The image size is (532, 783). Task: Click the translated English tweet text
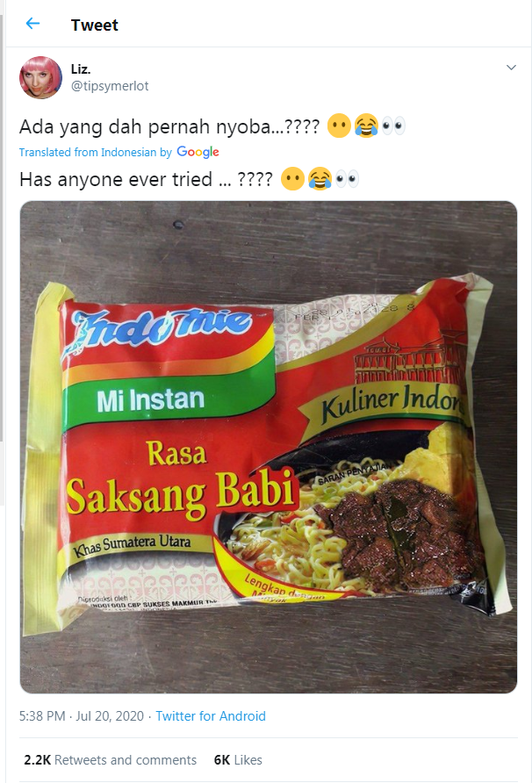pos(147,179)
